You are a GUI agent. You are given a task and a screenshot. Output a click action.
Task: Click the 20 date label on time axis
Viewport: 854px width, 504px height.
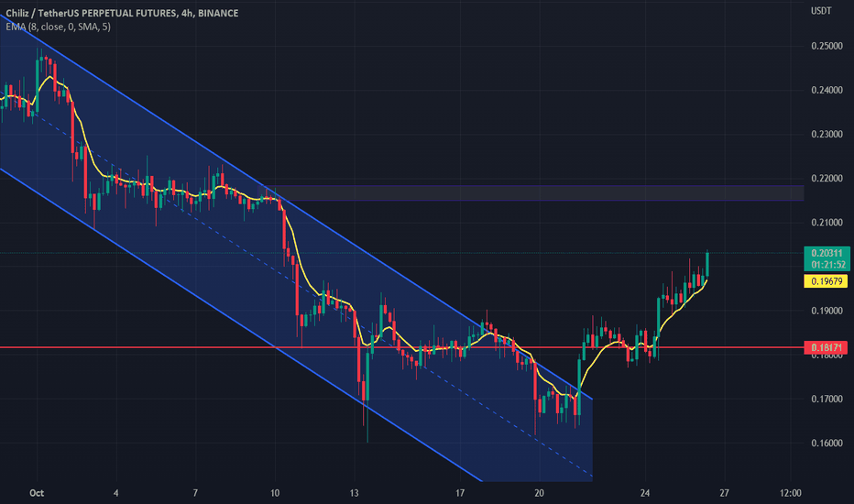point(539,493)
